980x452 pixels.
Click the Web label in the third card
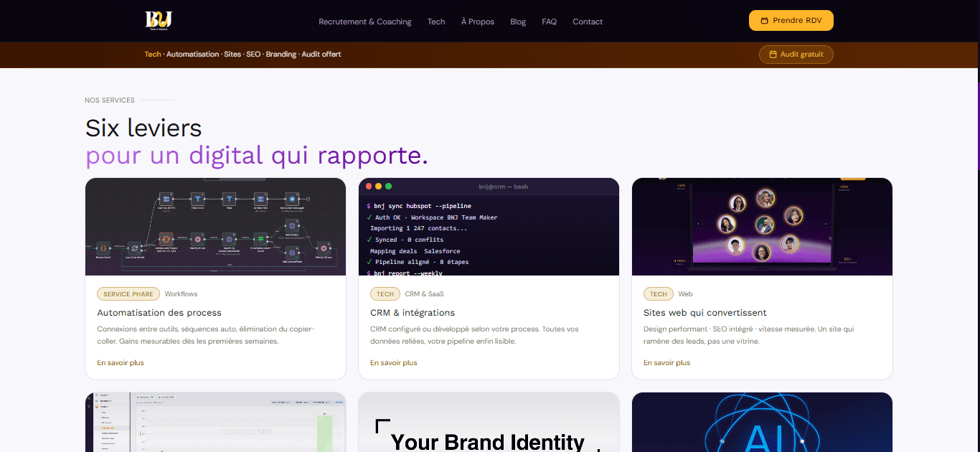tap(685, 294)
